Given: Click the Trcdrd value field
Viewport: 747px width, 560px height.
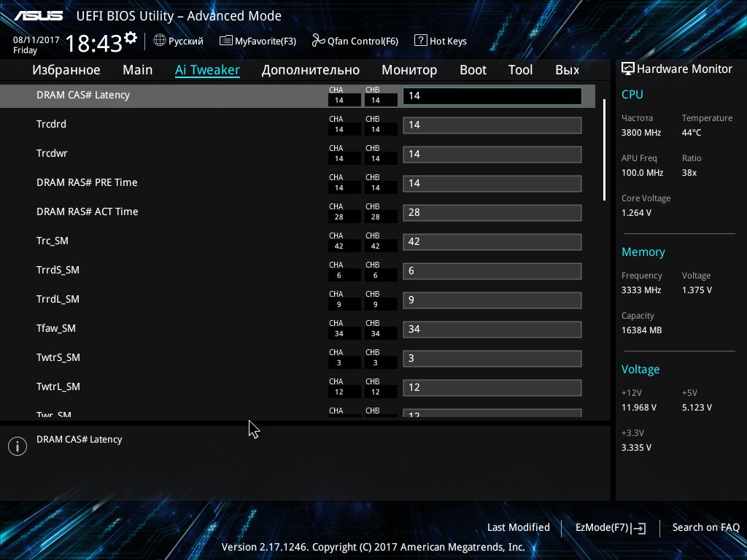Looking at the screenshot, I should tap(492, 125).
